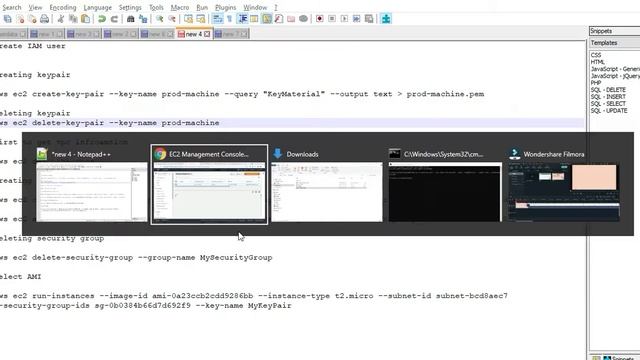Click the Print toolbar icon
The image size is (640, 360).
44,19
